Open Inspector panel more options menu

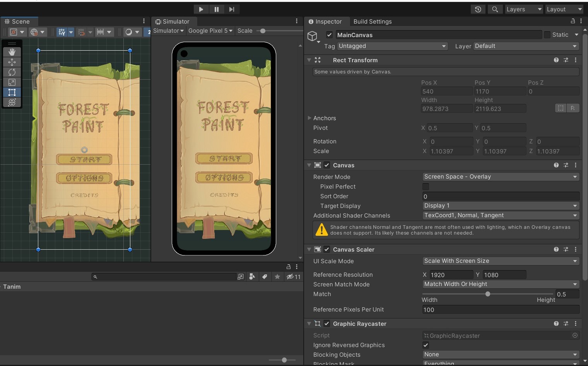[x=581, y=21]
